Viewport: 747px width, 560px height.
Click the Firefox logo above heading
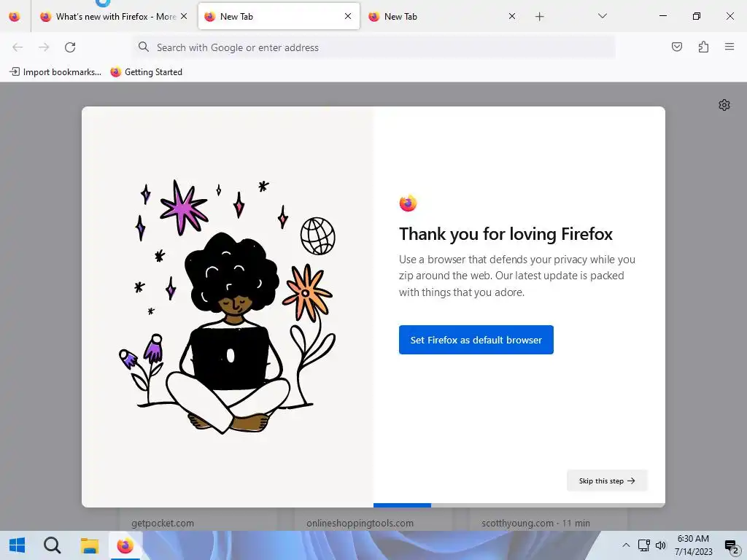(408, 203)
